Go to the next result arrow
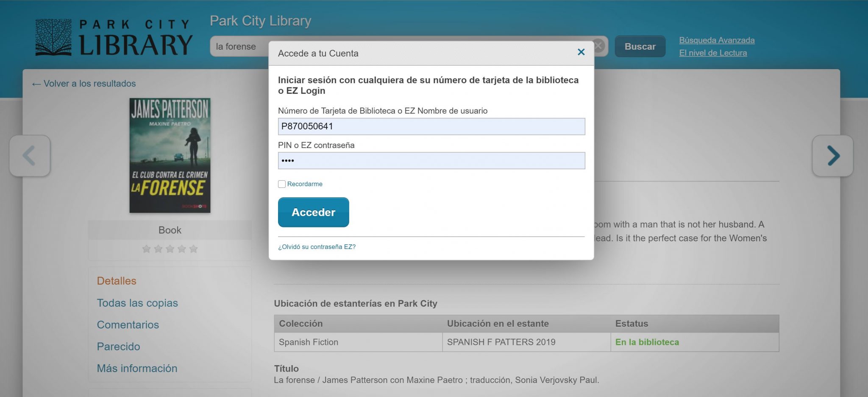 (x=832, y=156)
